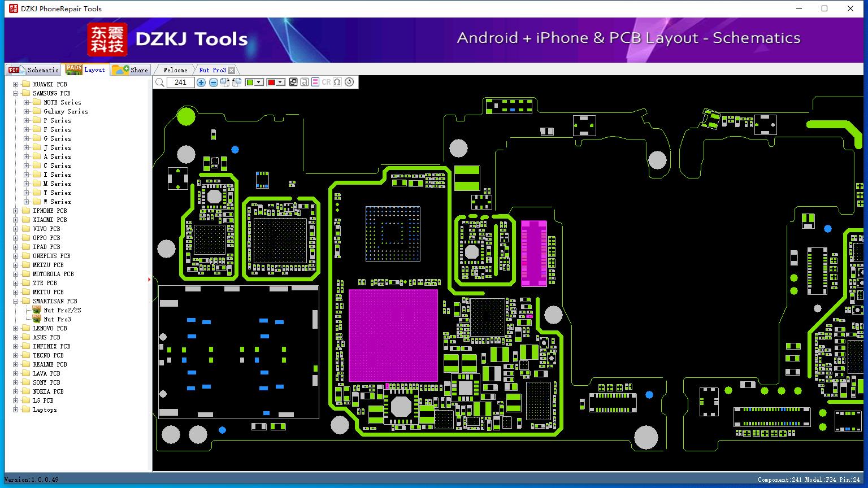Click the LENOVO PCB folder icon
The width and height of the screenshot is (868, 488).
click(26, 328)
